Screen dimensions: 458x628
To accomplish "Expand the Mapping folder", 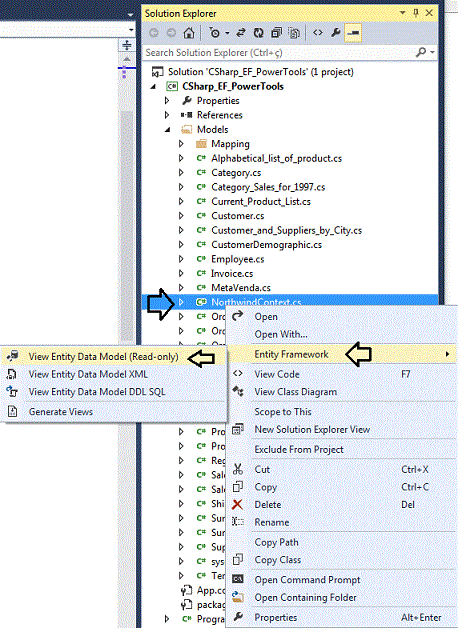I will click(181, 144).
